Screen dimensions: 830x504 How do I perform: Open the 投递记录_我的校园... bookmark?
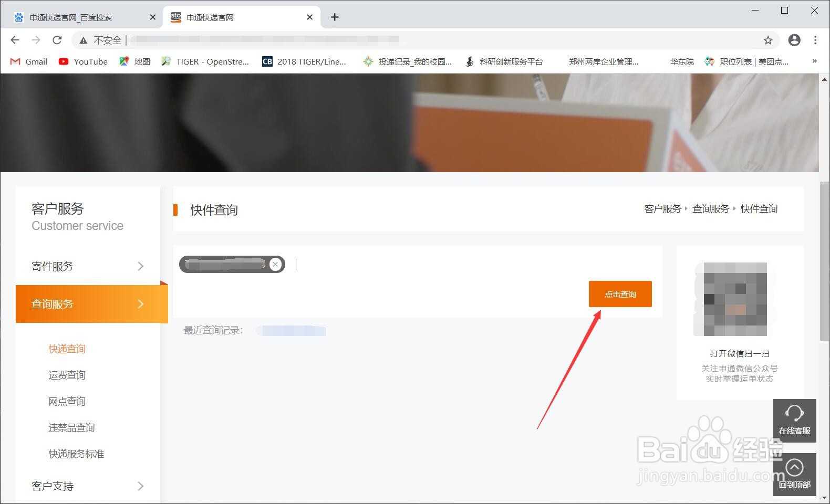pos(408,61)
